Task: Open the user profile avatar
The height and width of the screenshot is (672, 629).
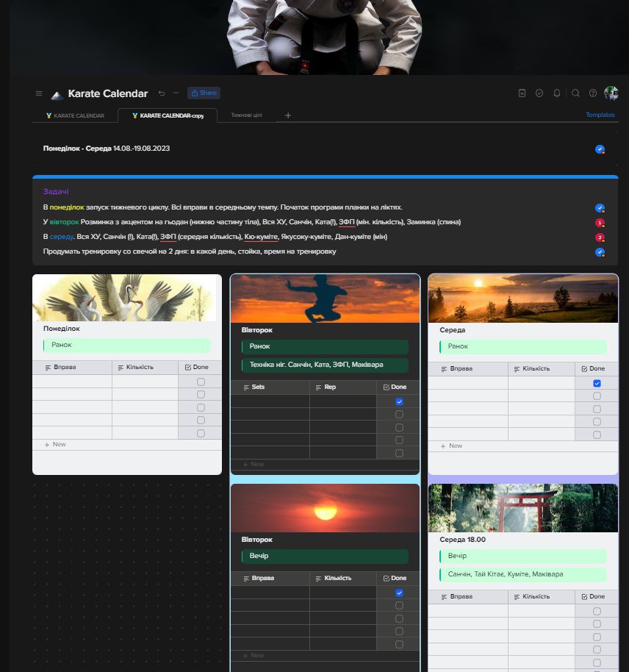Action: click(611, 93)
